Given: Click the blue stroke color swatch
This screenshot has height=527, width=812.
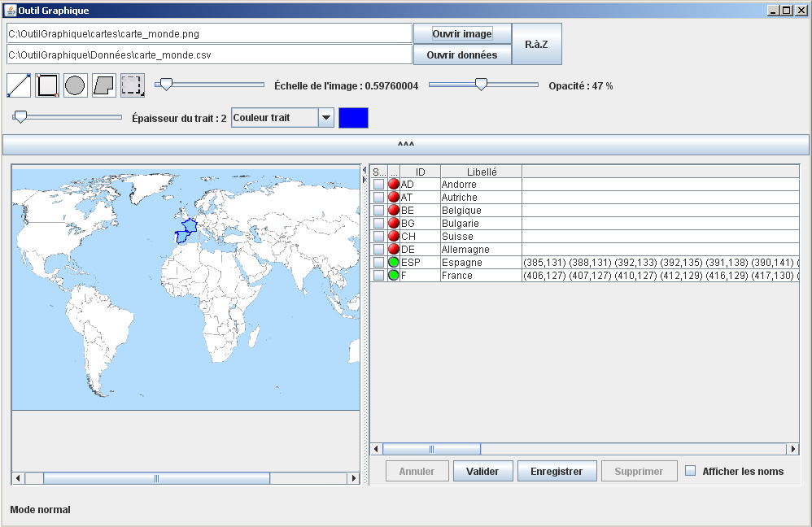Looking at the screenshot, I should [353, 118].
